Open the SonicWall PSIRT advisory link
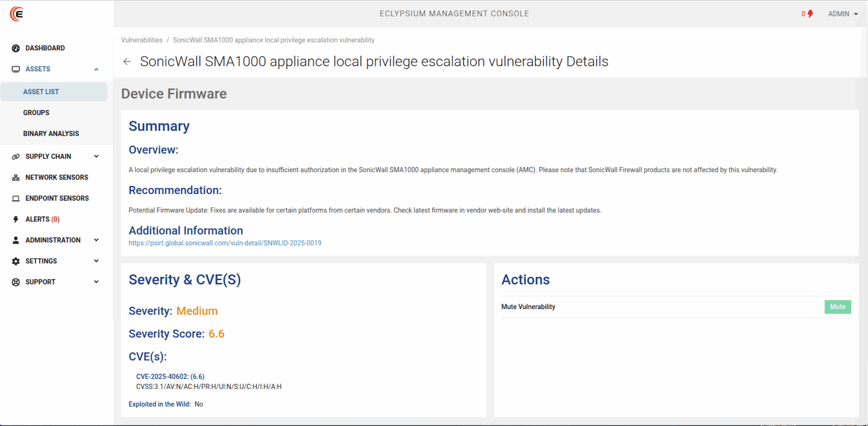Screen dimensions: 868x426 [225, 243]
